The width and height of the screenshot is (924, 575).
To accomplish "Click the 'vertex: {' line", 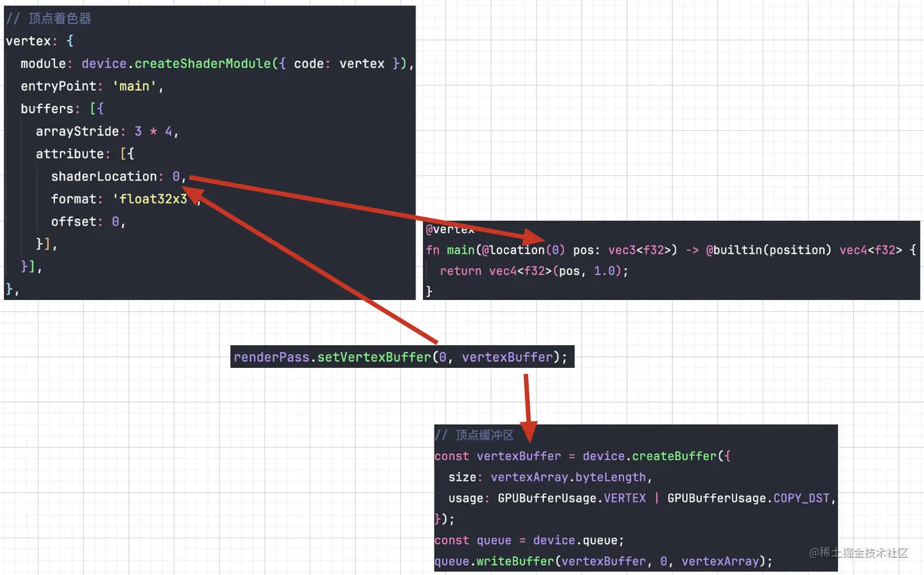I will pyautogui.click(x=40, y=41).
